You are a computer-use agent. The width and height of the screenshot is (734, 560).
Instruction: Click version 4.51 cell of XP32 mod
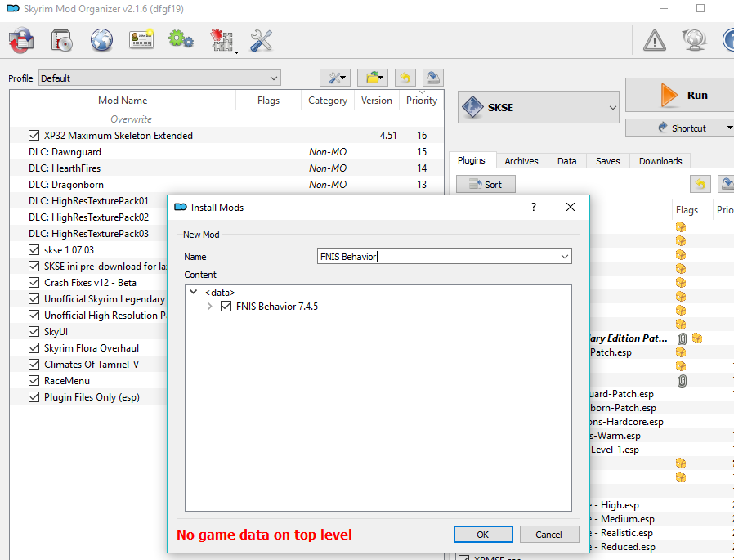point(388,136)
